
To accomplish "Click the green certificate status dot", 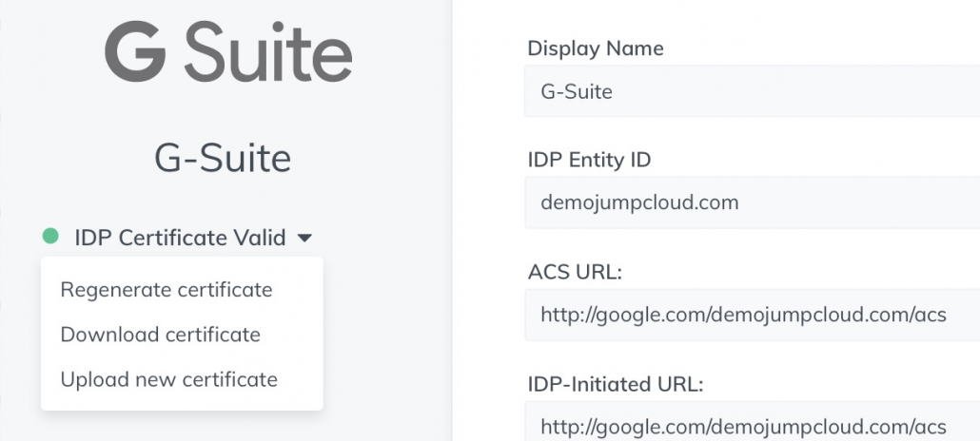I will tap(50, 237).
